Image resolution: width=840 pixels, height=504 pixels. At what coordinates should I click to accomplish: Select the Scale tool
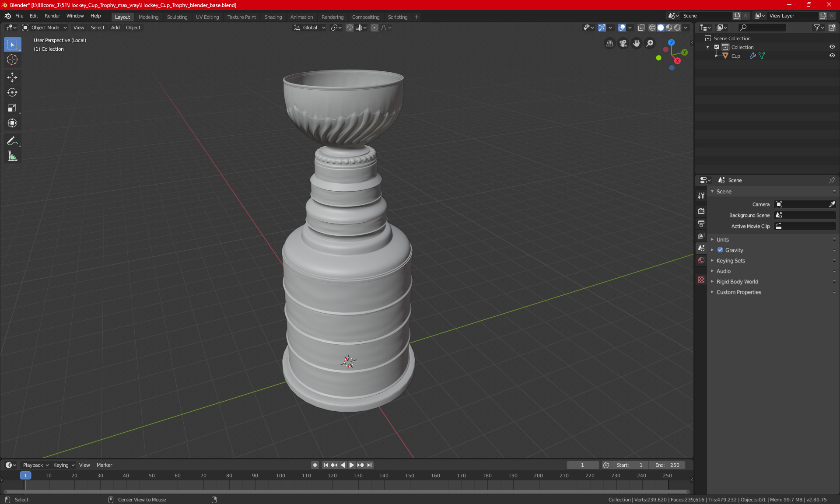[x=12, y=108]
